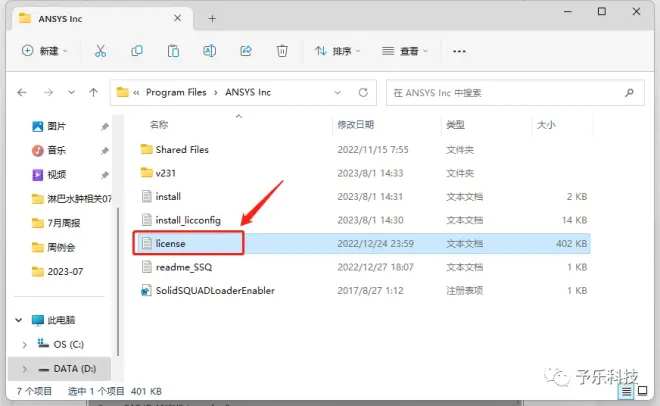Refresh the current folder view
660x406 pixels.
tap(363, 92)
